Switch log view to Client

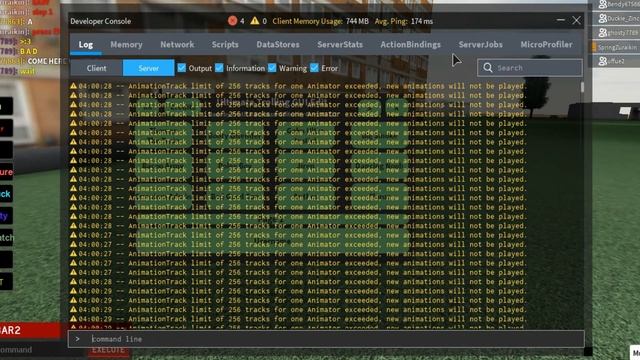(96, 68)
